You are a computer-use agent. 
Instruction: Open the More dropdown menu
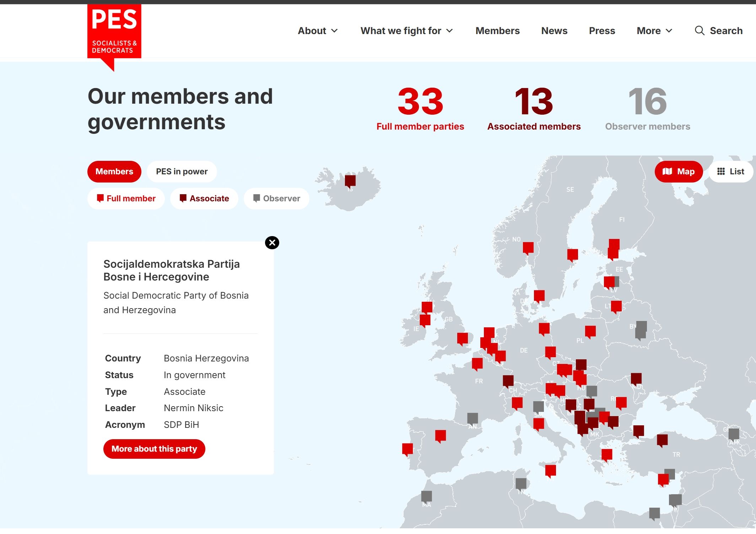[654, 31]
